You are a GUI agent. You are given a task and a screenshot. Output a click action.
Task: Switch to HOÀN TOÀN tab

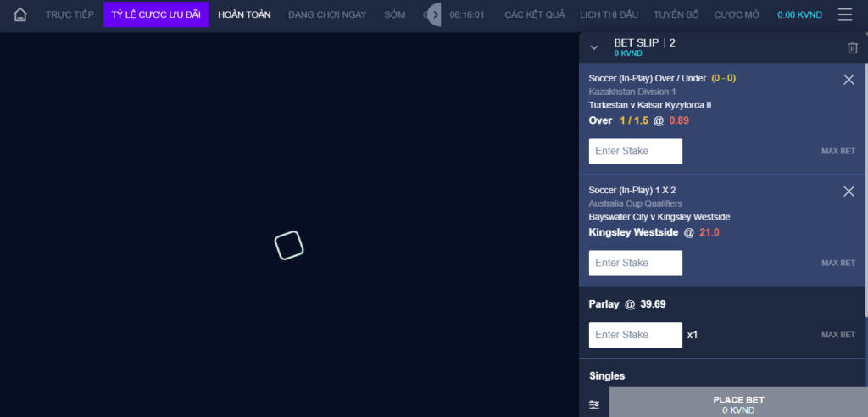pos(244,14)
